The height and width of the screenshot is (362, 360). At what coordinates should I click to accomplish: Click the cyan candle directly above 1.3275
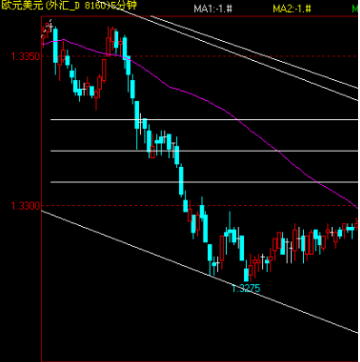coord(246,274)
